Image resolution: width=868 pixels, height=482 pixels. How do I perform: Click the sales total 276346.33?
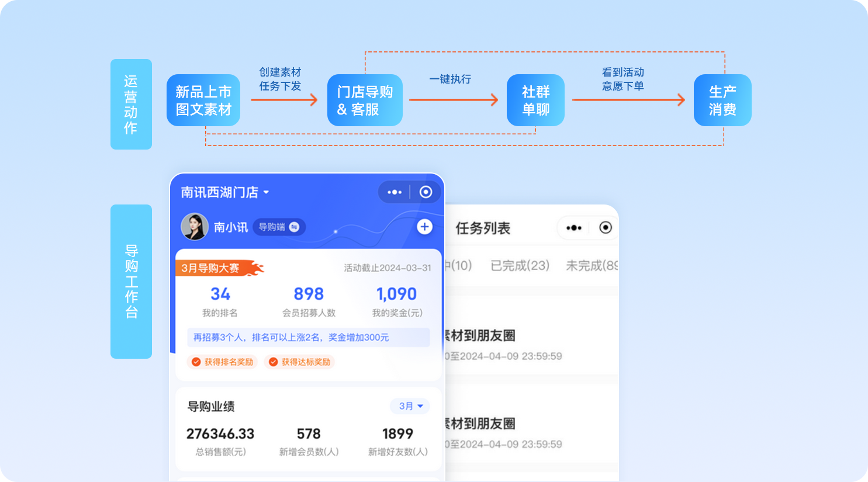tap(220, 434)
